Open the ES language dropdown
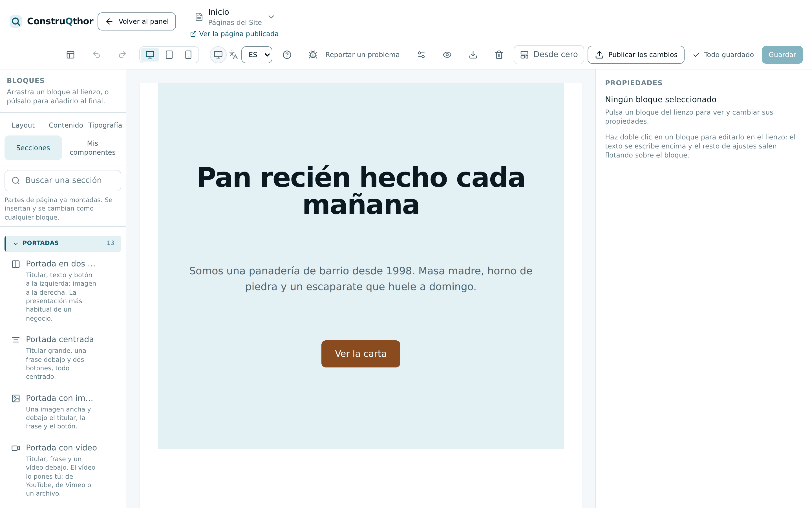This screenshot has height=508, width=812. point(257,55)
